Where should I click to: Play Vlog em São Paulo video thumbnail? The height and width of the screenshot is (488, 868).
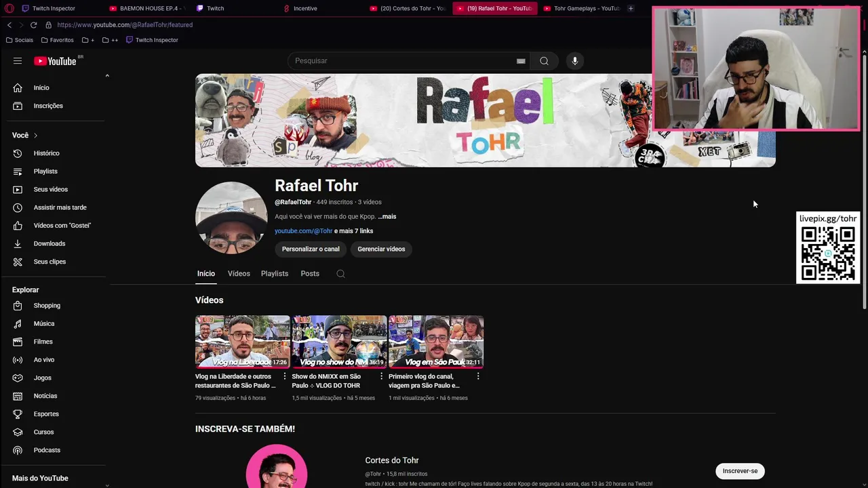(436, 342)
